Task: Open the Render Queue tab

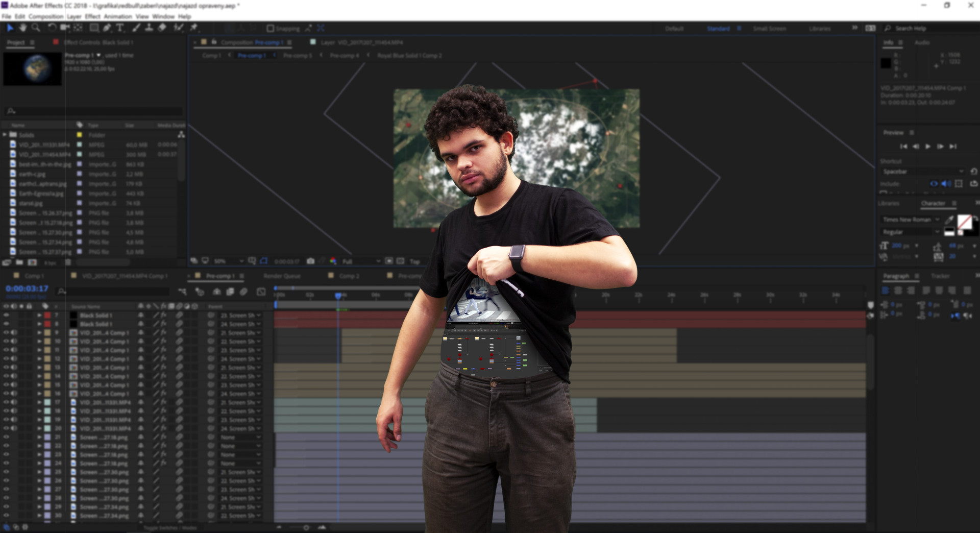Action: click(282, 276)
